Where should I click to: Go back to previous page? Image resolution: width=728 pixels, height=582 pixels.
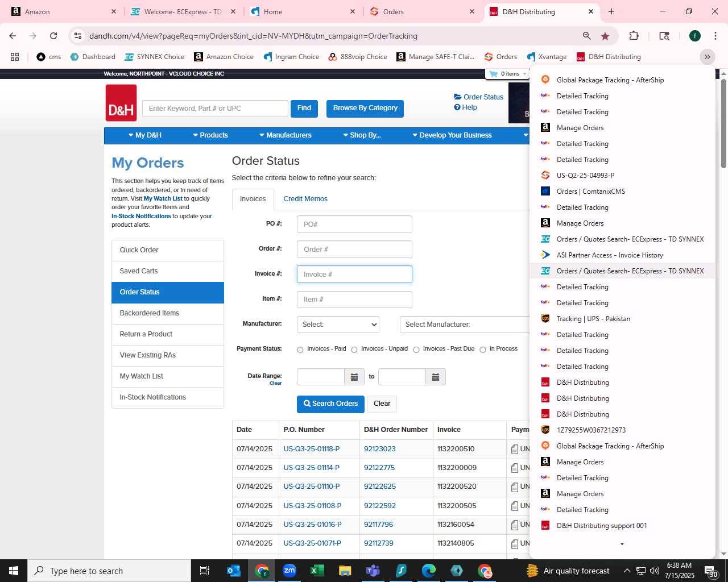tap(13, 36)
